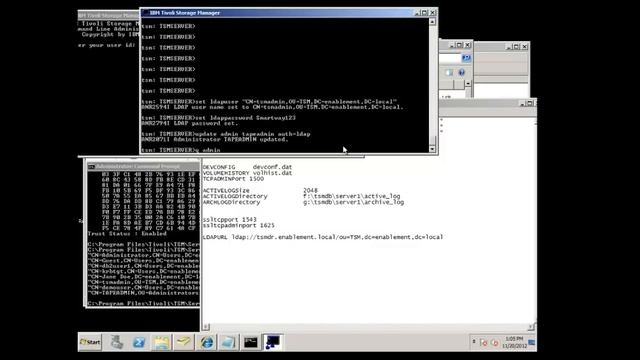This screenshot has height=360, width=640.
Task: Click the first red tray notification icon
Action: [x=484, y=342]
